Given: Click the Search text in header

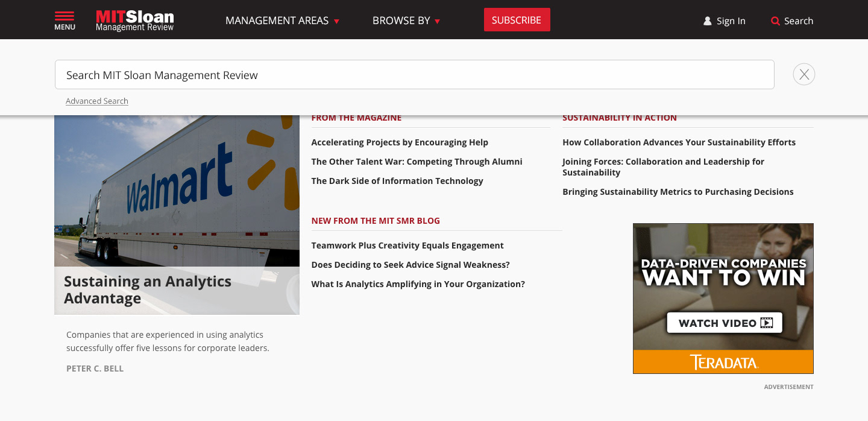Looking at the screenshot, I should click(799, 21).
